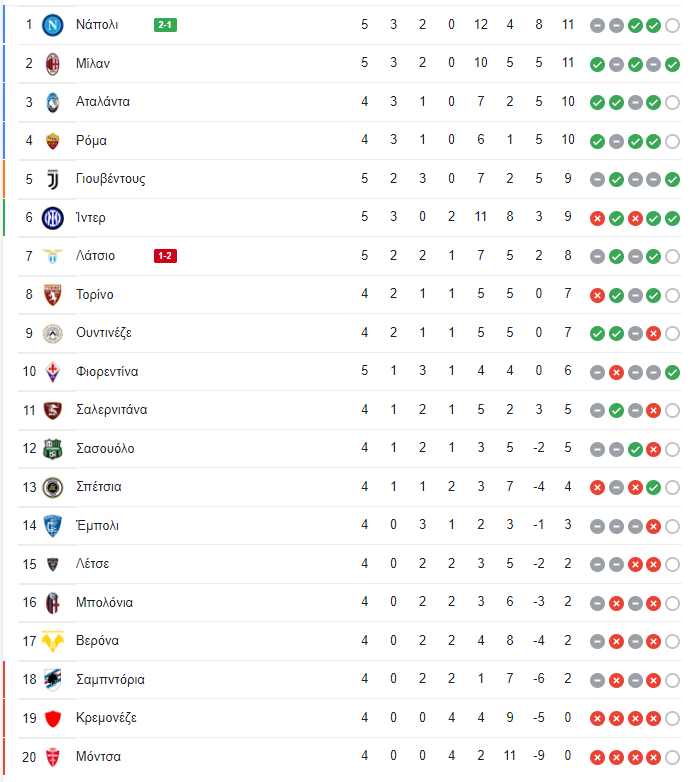Click the Ίντερ team badge
This screenshot has height=782, width=700.
[53, 218]
